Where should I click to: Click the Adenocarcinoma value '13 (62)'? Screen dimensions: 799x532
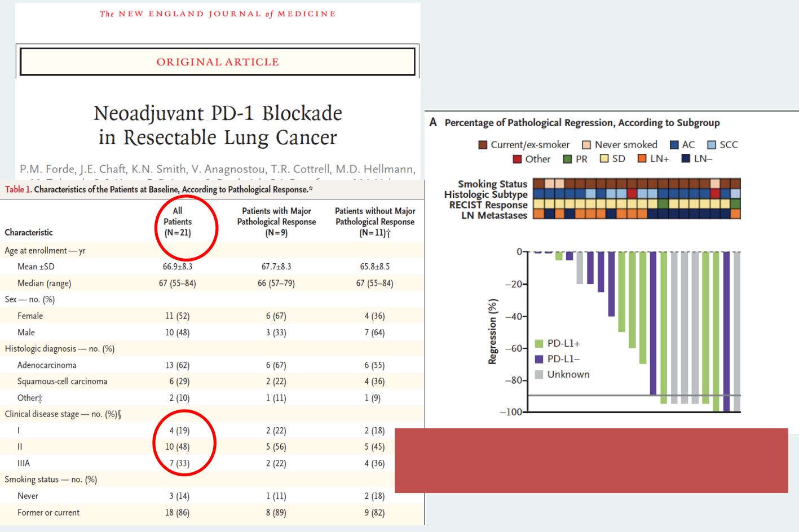point(178,365)
